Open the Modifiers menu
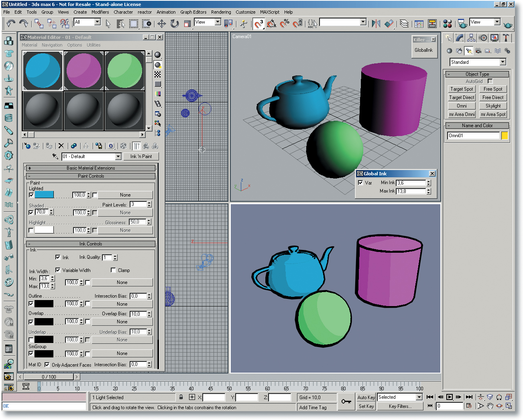Screen dimensions: 523x420 pos(100,12)
